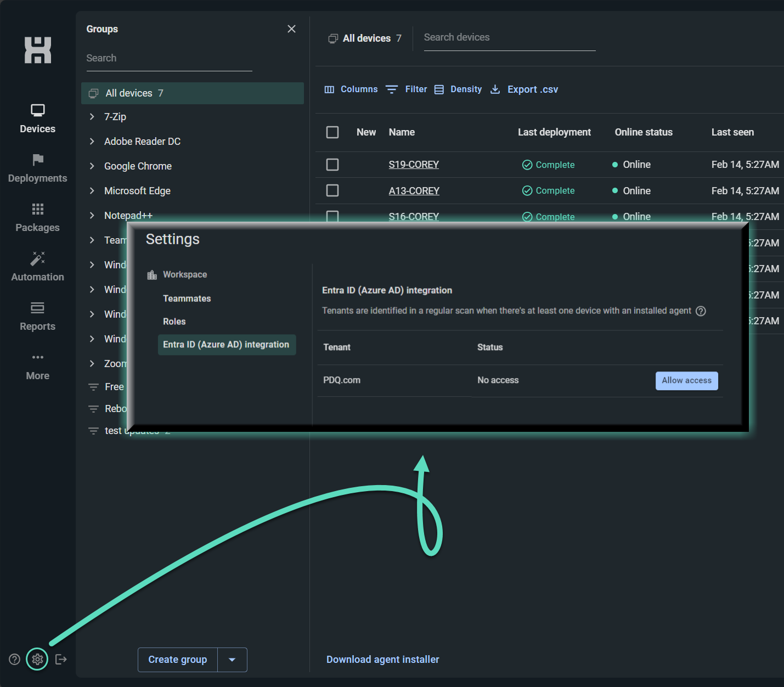784x687 pixels.
Task: Select the test updates filter icon
Action: click(x=94, y=431)
